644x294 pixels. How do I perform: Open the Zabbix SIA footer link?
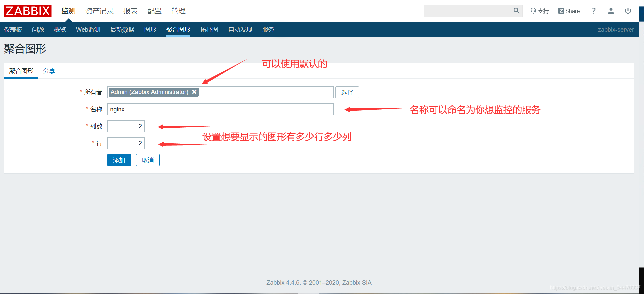point(357,283)
